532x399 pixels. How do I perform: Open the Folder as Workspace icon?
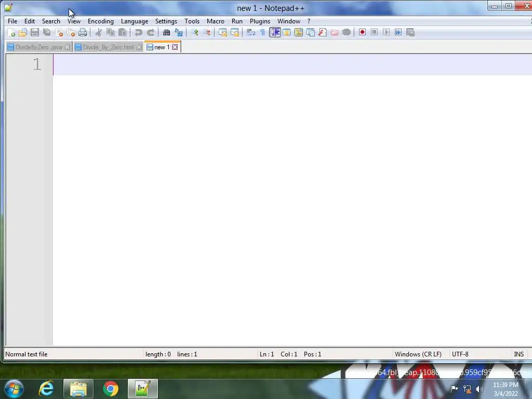[335, 33]
